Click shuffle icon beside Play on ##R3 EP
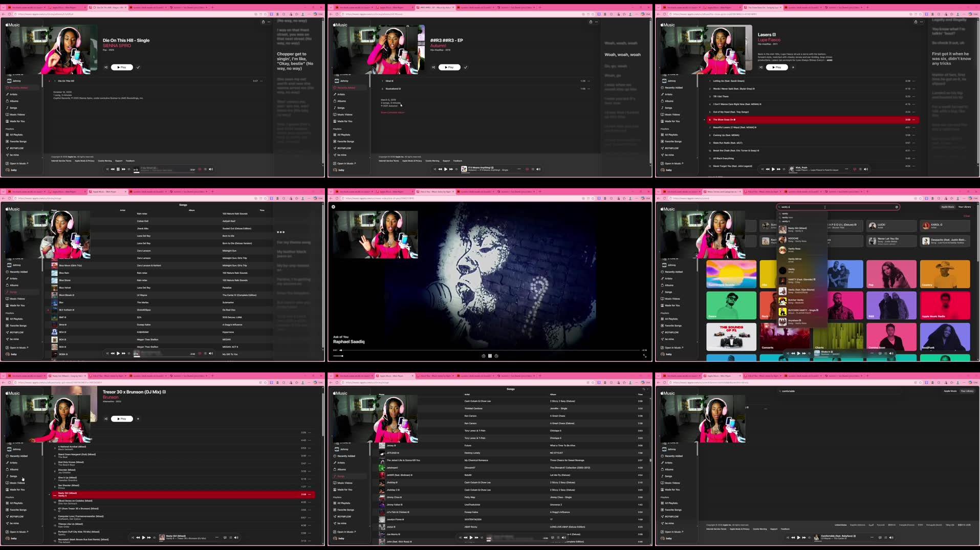 point(433,67)
